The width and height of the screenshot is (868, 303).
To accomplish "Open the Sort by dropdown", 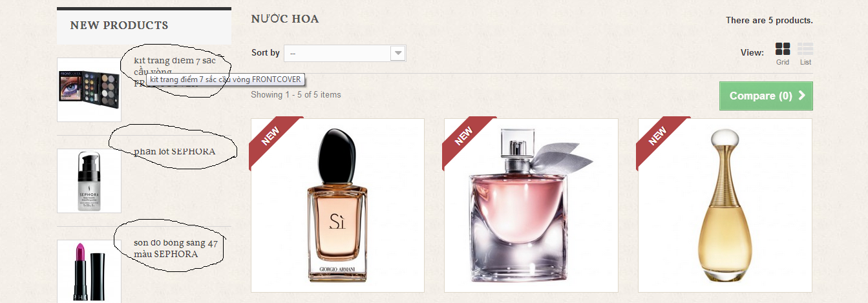I will point(344,53).
